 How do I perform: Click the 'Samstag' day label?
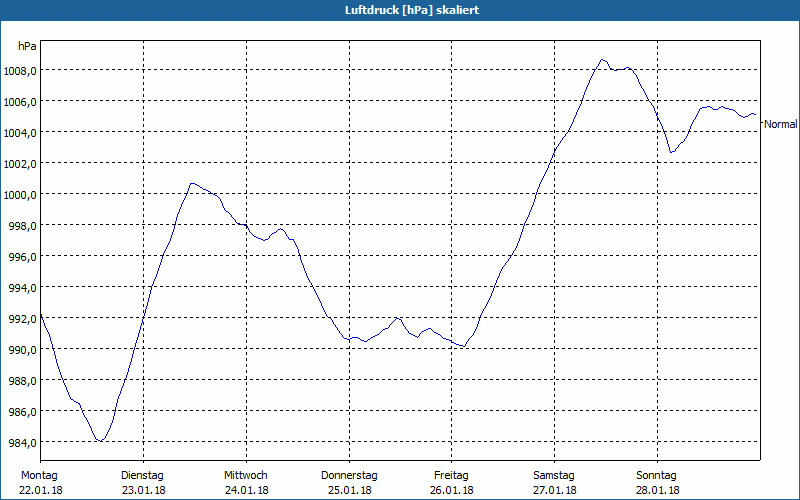(554, 476)
